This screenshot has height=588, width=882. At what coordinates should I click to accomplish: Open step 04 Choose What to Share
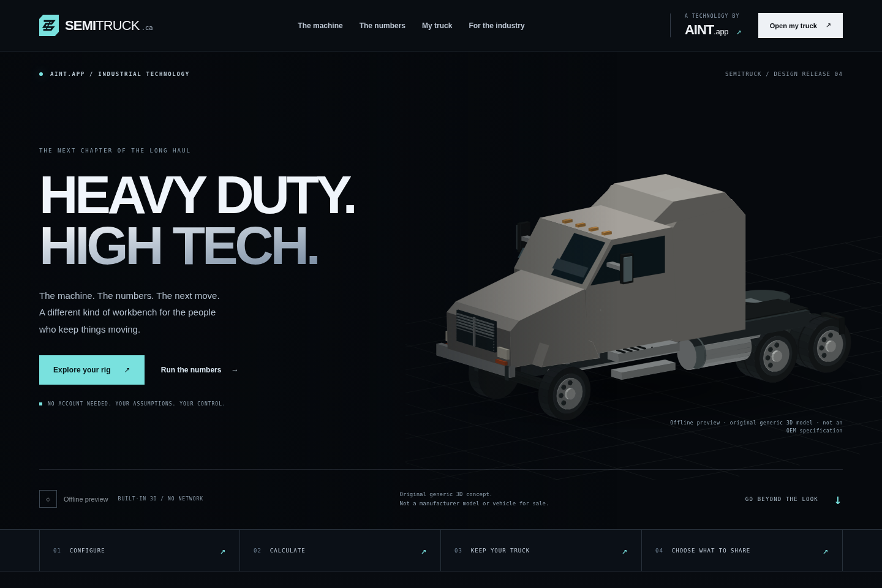(x=742, y=551)
